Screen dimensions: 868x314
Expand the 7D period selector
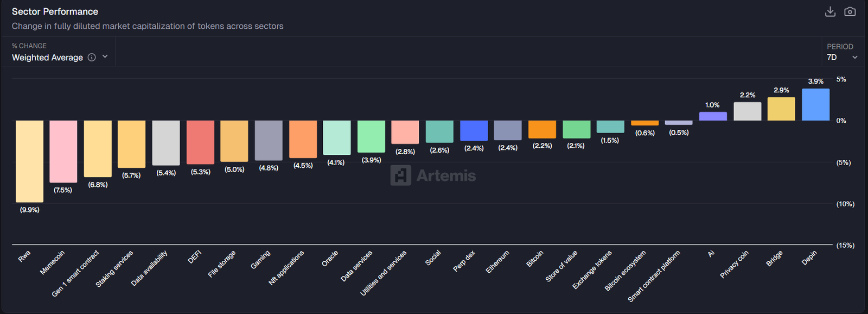tap(842, 57)
